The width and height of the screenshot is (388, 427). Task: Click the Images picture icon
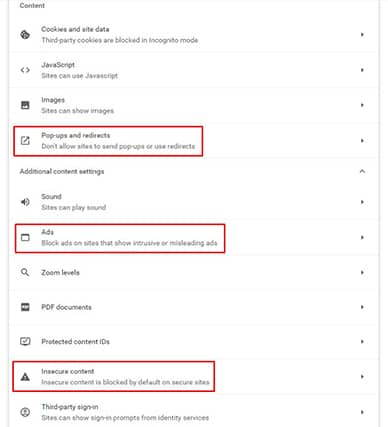click(25, 105)
